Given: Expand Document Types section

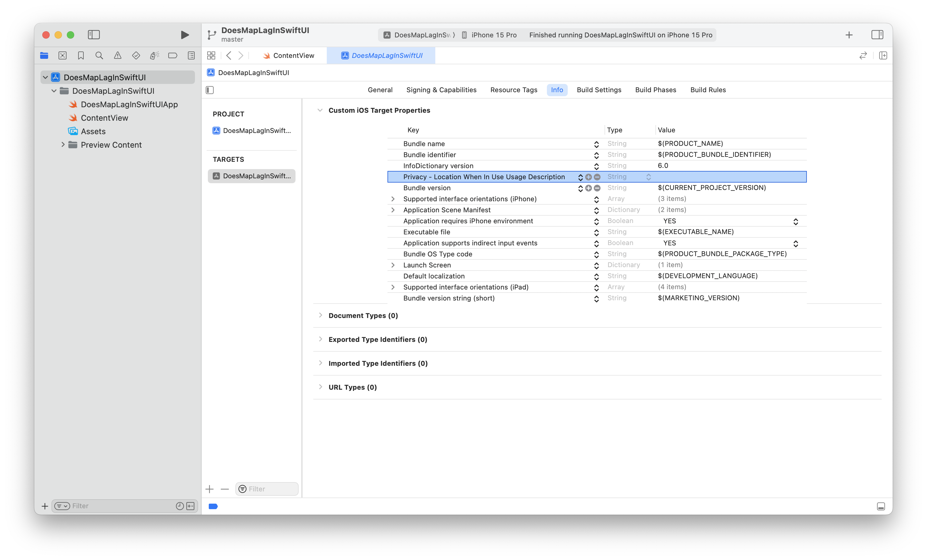Looking at the screenshot, I should (x=320, y=315).
